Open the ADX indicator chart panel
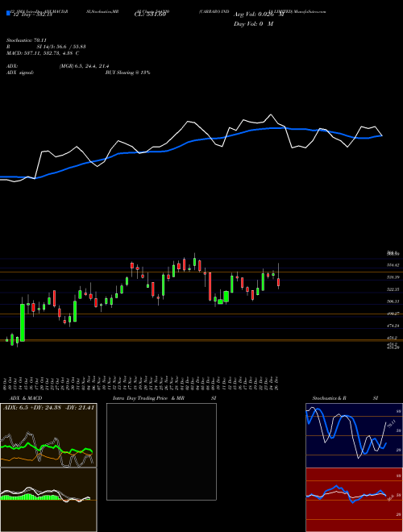 48,435
